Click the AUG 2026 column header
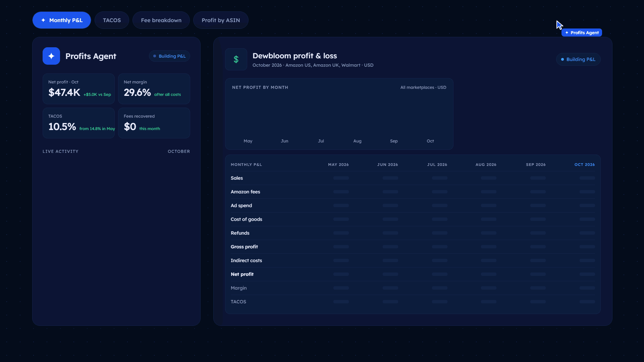This screenshot has width=644, height=362. click(486, 165)
